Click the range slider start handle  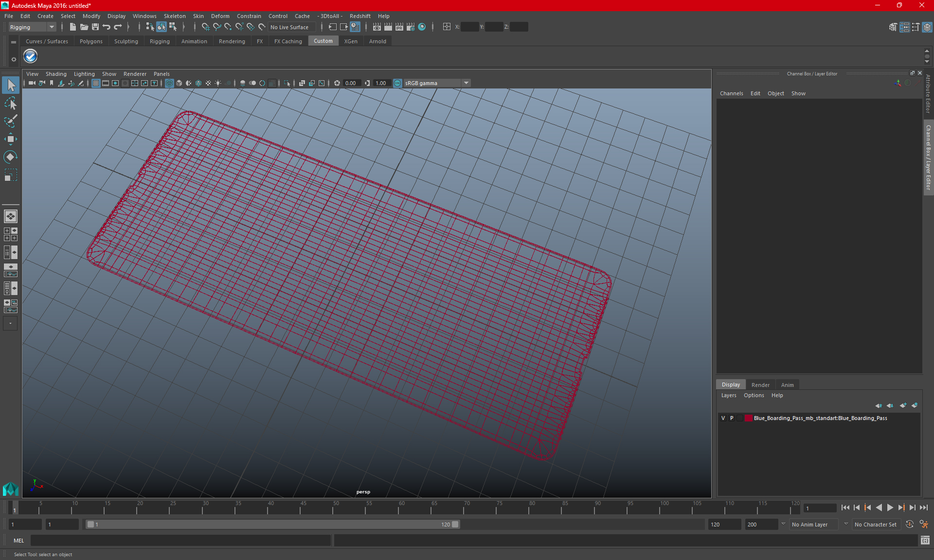tap(90, 525)
